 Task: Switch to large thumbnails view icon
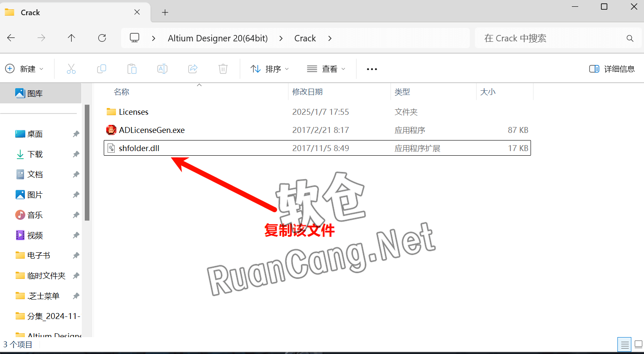[639, 345]
